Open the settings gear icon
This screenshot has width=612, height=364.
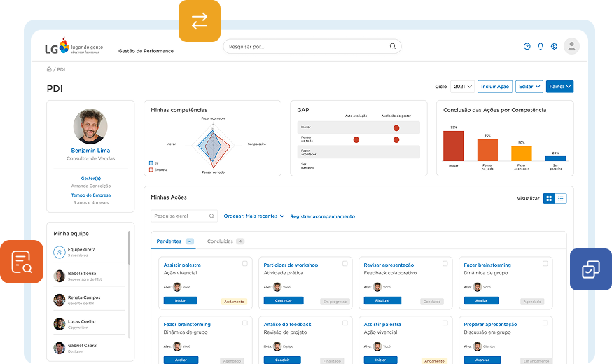click(x=554, y=46)
